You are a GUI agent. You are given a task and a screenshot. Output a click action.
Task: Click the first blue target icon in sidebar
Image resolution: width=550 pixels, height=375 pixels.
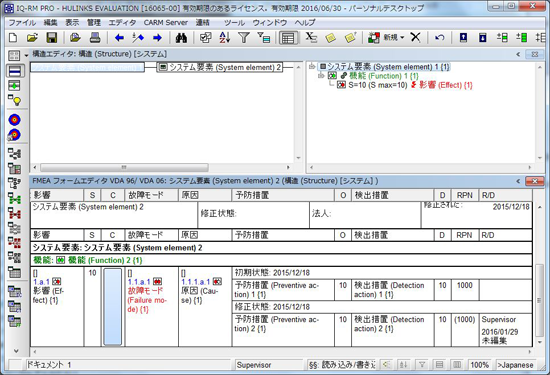click(14, 120)
